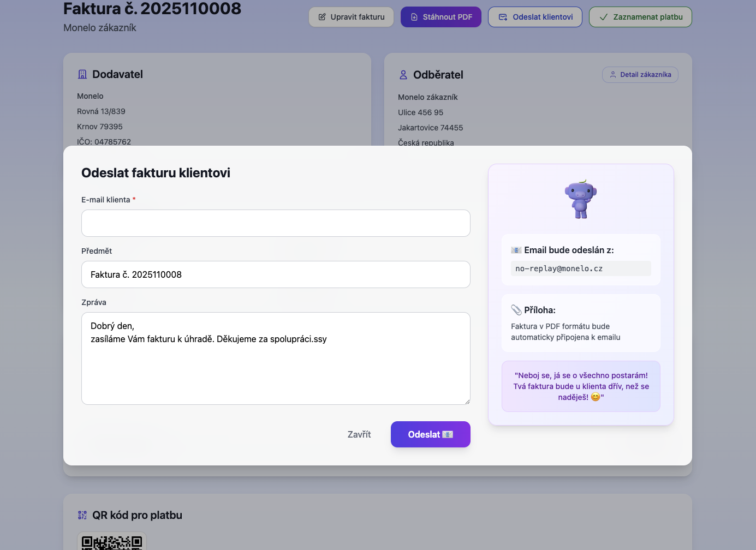Grab the resize handle of Zpráva textarea
This screenshot has width=756, height=550.
click(x=467, y=402)
